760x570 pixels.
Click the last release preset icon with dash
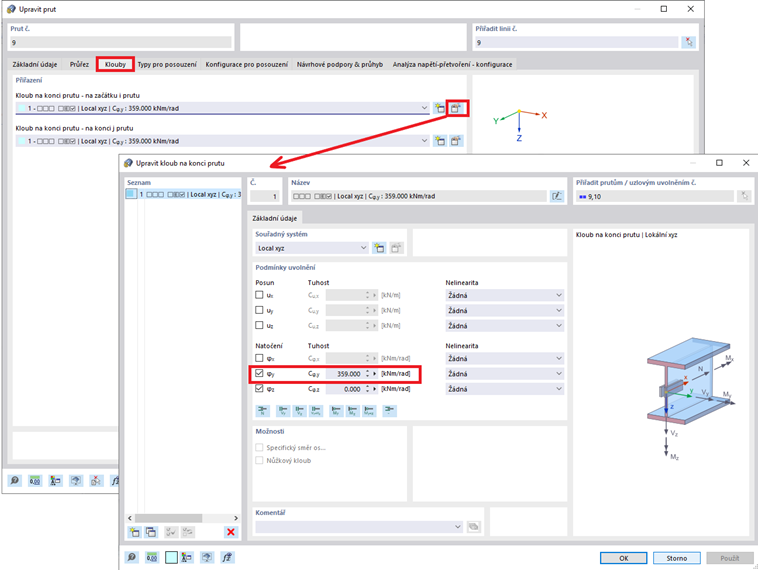pos(389,411)
